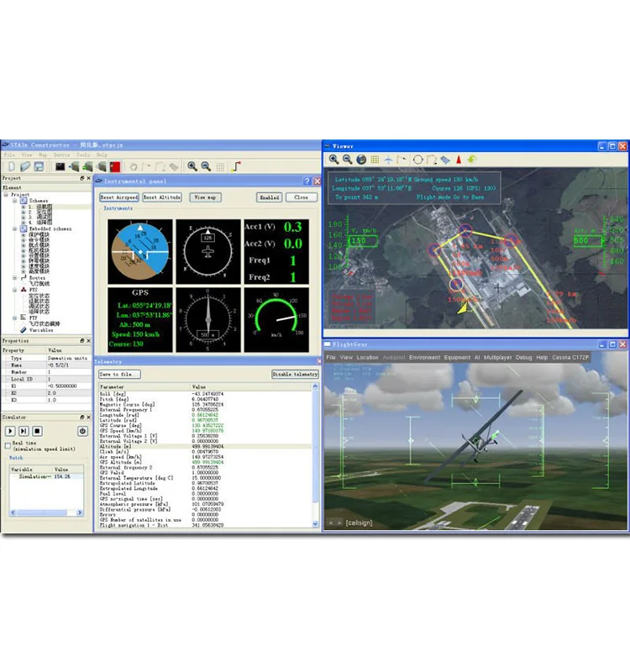Click the green undo arrow in Viewer toolbar
This screenshot has height=672, width=630.
(472, 160)
